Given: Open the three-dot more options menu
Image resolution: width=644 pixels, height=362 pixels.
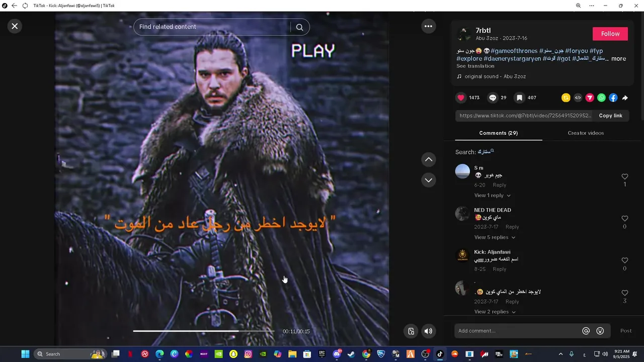Looking at the screenshot, I should pyautogui.click(x=428, y=26).
